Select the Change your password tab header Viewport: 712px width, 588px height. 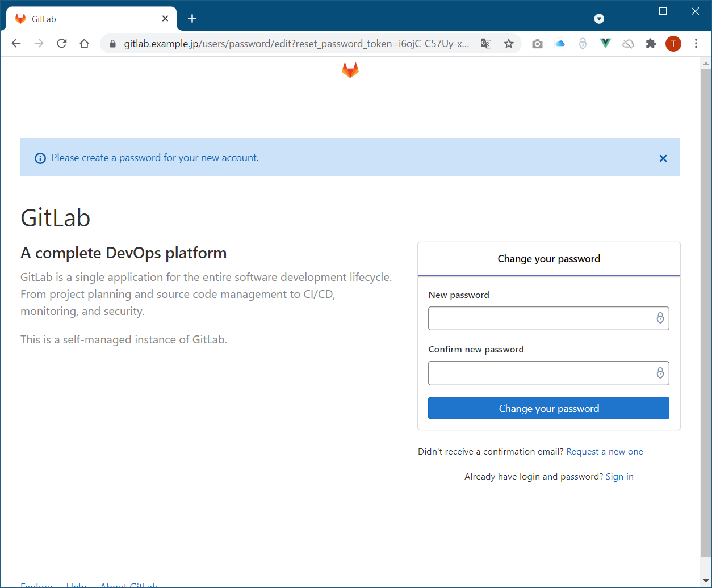[548, 259]
